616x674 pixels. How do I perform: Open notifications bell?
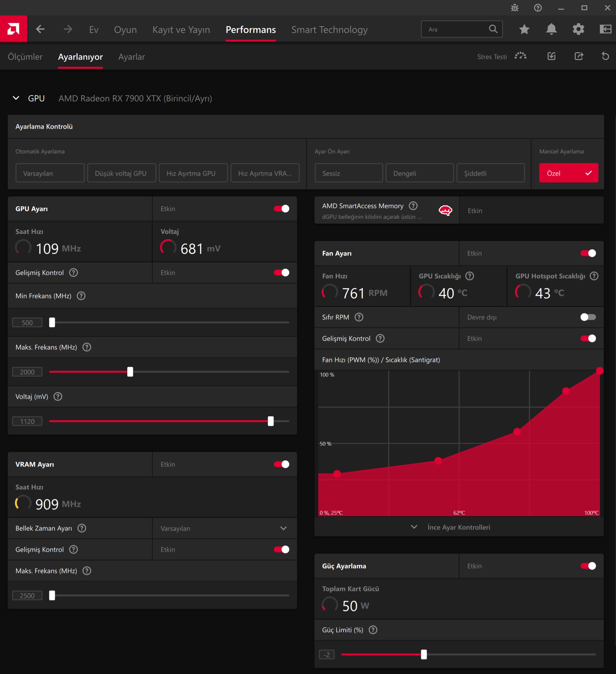(x=551, y=29)
